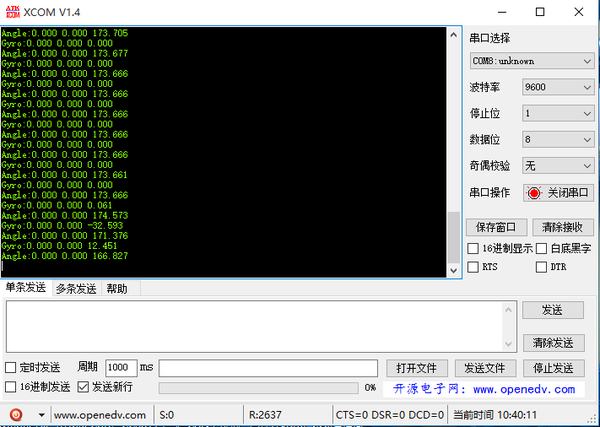The image size is (600, 427).
Task: Enable the 16进制发送 checkbox
Action: pos(10,387)
